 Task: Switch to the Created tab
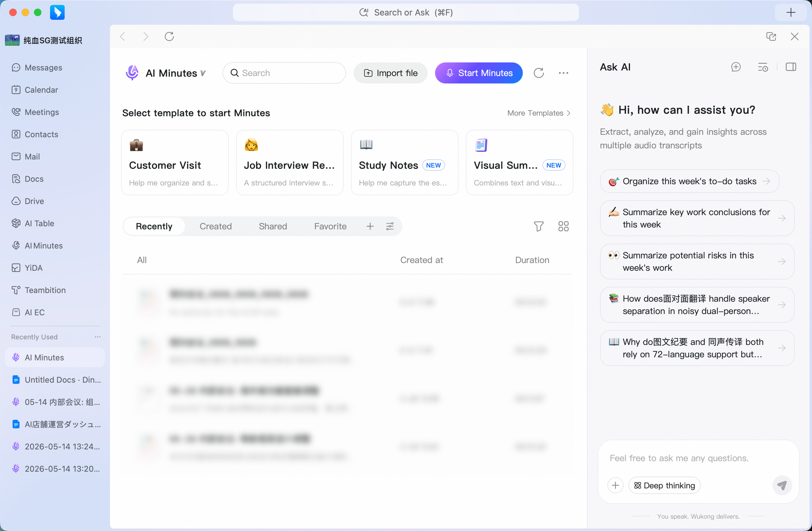point(216,226)
